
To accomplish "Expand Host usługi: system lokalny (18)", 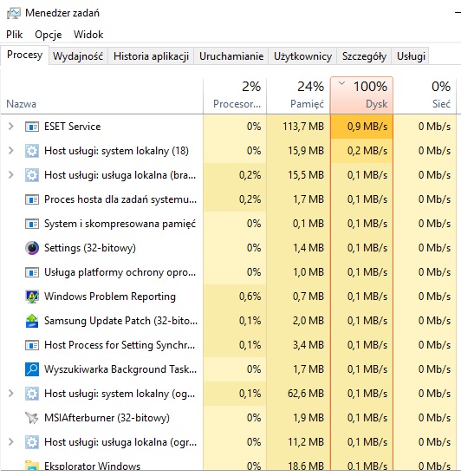I will pos(11,151).
